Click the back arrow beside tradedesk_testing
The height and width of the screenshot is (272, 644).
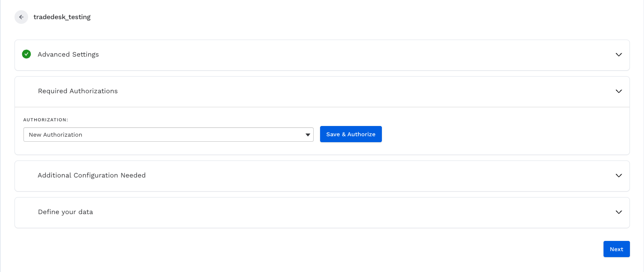[21, 17]
